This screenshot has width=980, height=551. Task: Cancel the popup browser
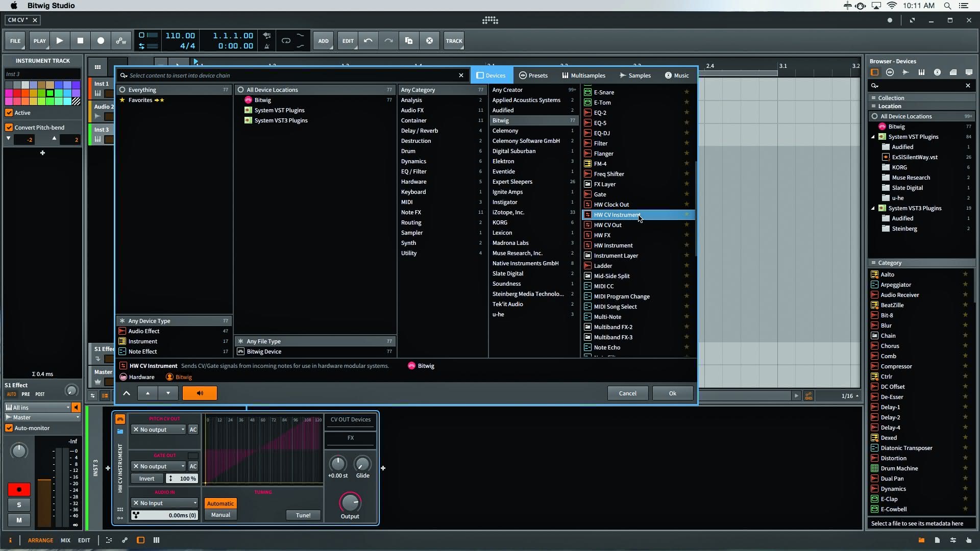point(628,393)
